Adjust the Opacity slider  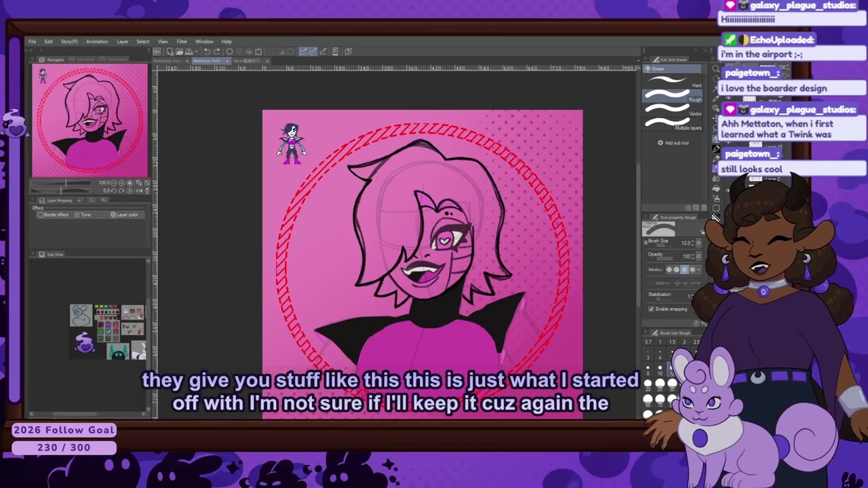tap(665, 259)
